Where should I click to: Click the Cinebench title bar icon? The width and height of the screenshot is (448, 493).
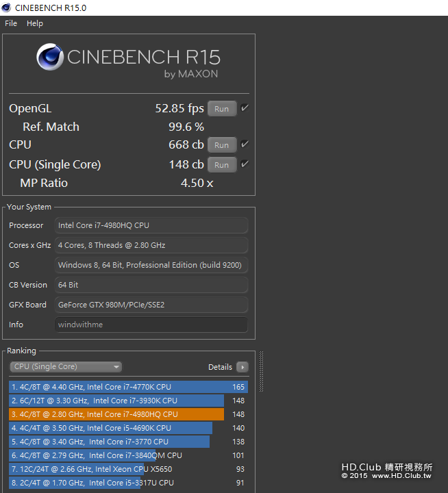click(x=6, y=8)
